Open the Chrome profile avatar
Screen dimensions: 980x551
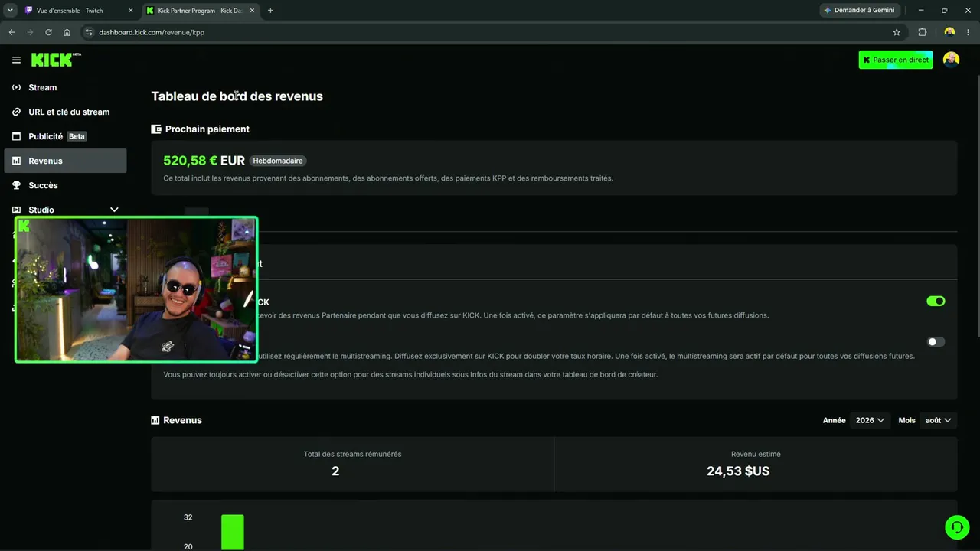click(x=949, y=32)
